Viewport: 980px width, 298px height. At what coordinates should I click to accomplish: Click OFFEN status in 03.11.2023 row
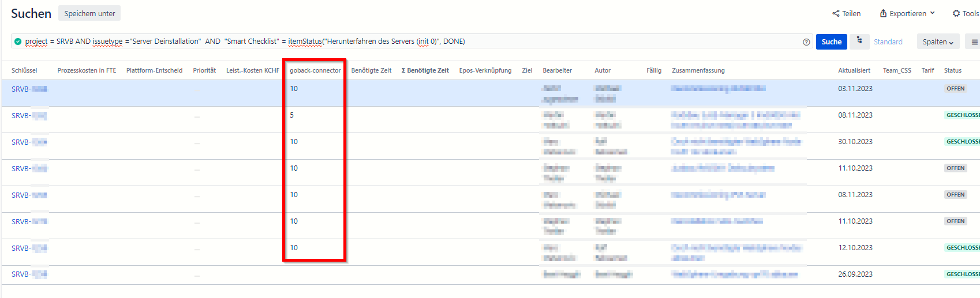tap(956, 89)
